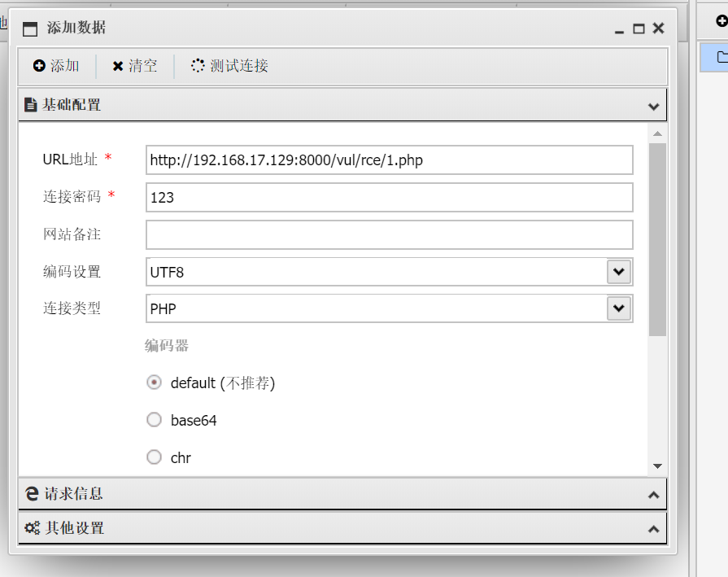Open the 连接类型 PHP dropdown

point(619,308)
